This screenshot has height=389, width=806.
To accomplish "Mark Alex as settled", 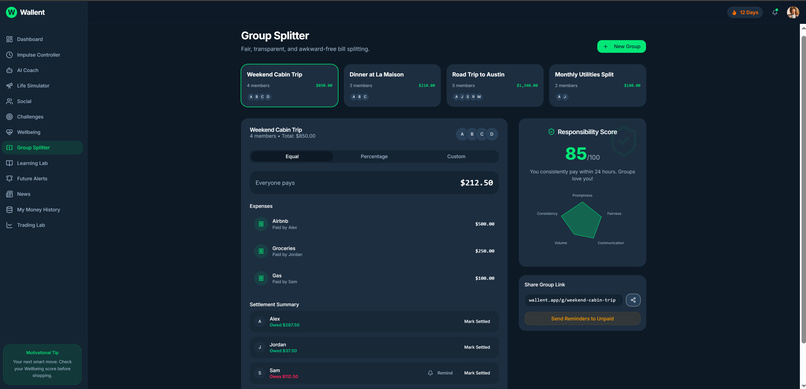I will click(x=477, y=322).
